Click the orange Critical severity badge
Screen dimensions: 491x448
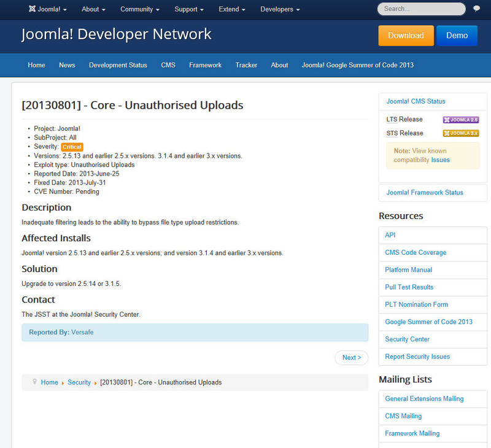pos(72,147)
